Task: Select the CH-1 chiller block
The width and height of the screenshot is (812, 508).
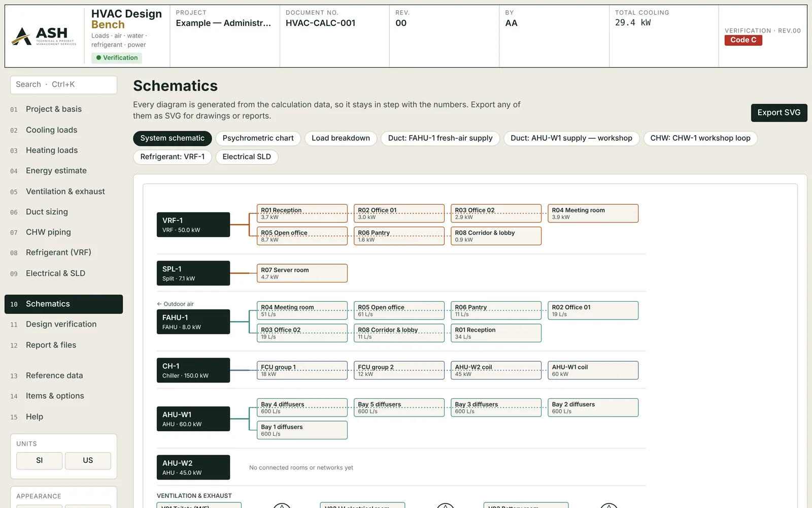Action: [193, 370]
